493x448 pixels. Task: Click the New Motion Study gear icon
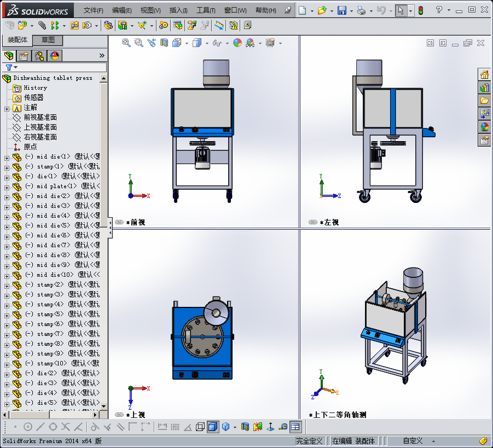click(x=163, y=25)
